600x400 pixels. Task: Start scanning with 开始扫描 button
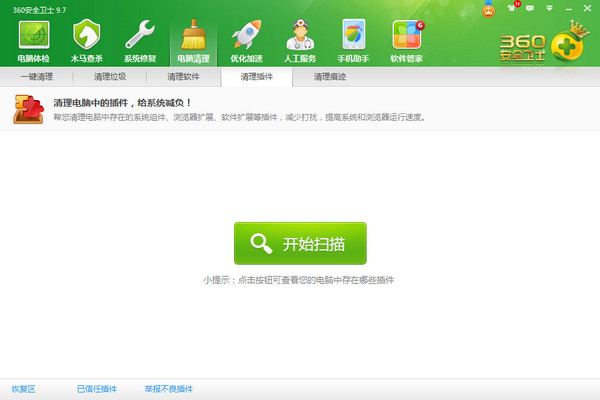(300, 243)
